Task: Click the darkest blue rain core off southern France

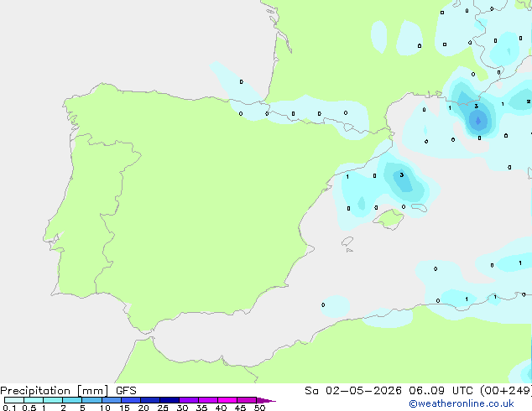Action: [x=478, y=121]
